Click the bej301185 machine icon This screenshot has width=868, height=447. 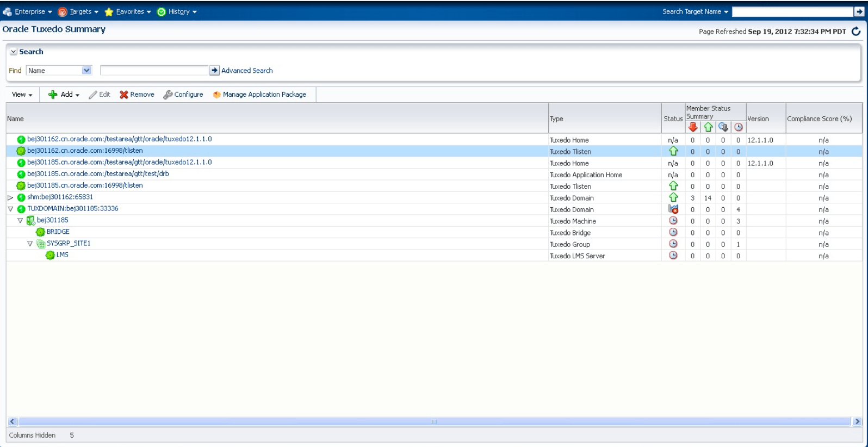(31, 221)
